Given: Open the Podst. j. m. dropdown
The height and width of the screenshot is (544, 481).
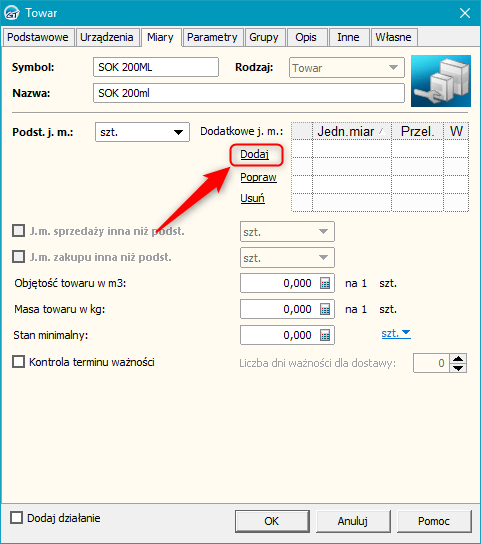Looking at the screenshot, I should point(142,132).
